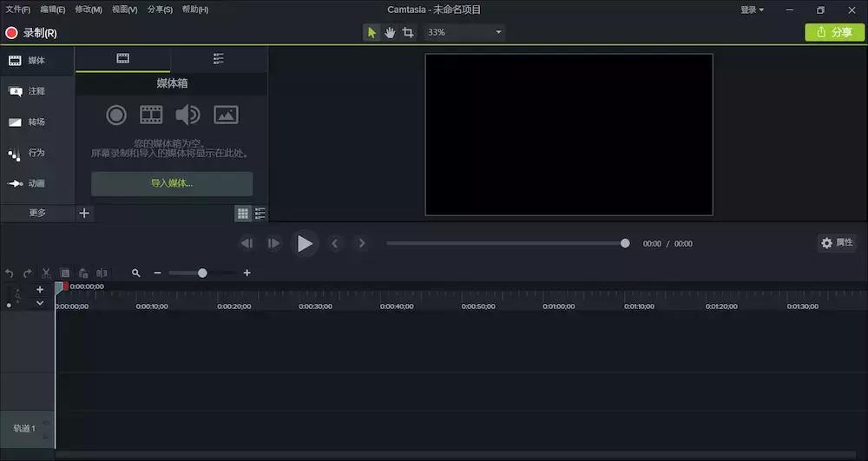
Task: Switch media bin to thumbnail grid view
Action: 242,213
